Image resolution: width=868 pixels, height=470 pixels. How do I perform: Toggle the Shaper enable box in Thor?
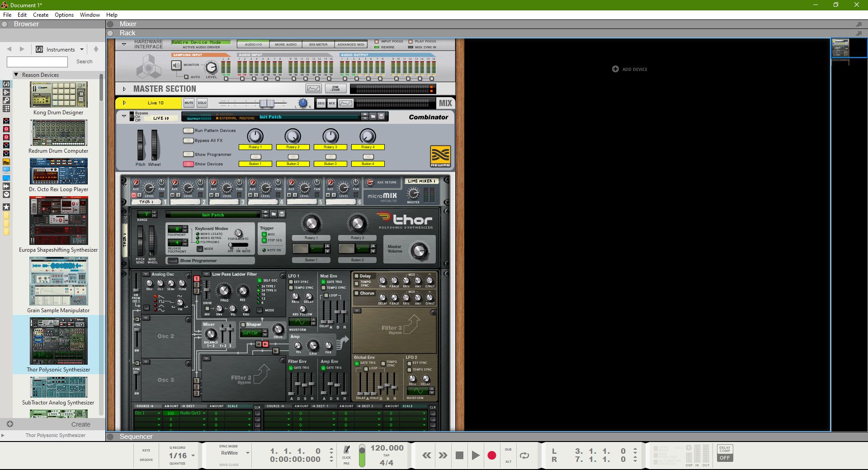coord(243,324)
